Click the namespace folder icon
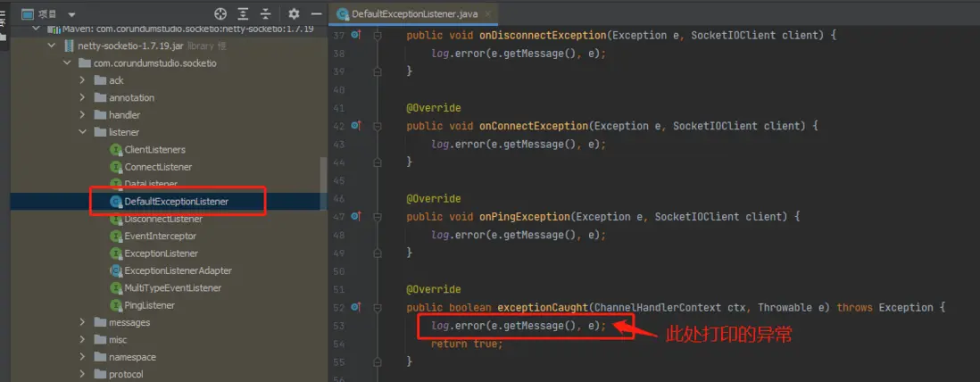Screen dimensions: 980x382 (x=100, y=357)
